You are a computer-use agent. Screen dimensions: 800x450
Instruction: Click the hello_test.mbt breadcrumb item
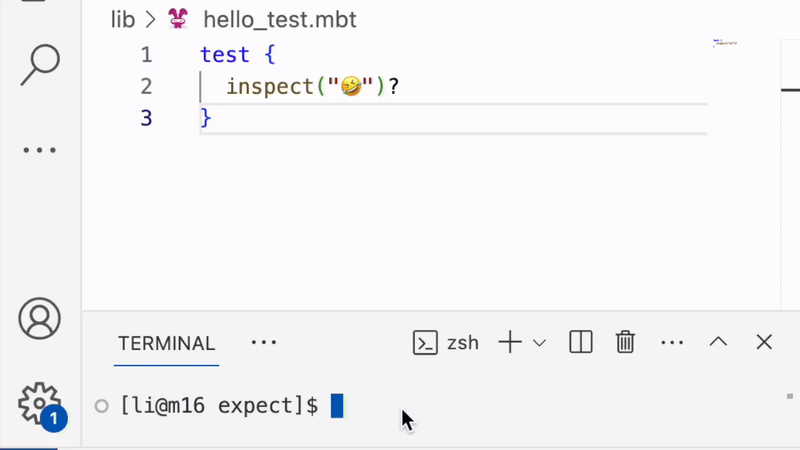[279, 19]
